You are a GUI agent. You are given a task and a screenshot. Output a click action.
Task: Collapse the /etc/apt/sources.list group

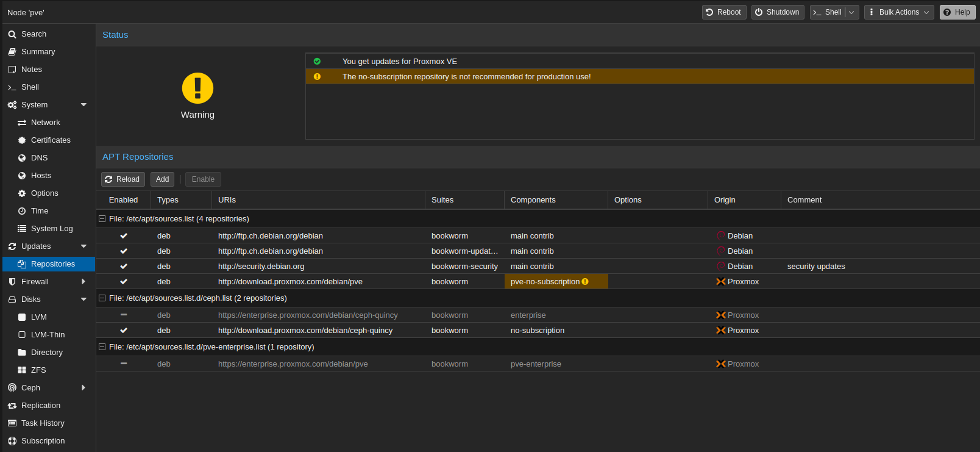(102, 219)
